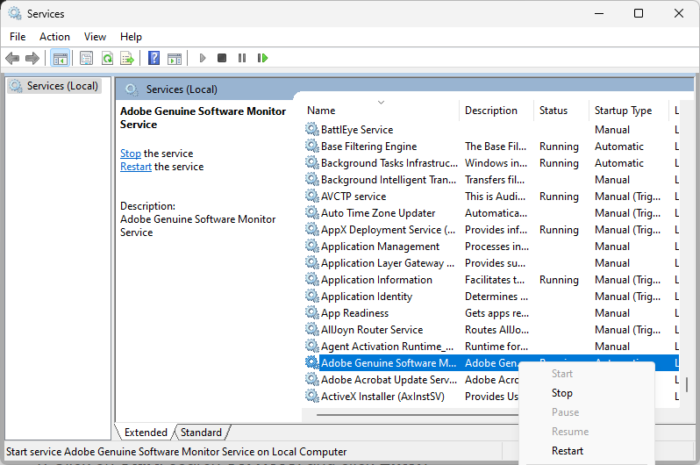The width and height of the screenshot is (700, 465).
Task: Click the Forward arrow toolbar icon
Action: pos(32,58)
